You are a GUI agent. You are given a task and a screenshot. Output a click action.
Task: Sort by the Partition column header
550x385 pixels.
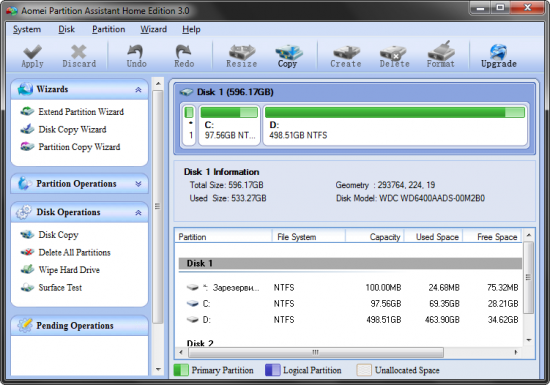(x=224, y=237)
